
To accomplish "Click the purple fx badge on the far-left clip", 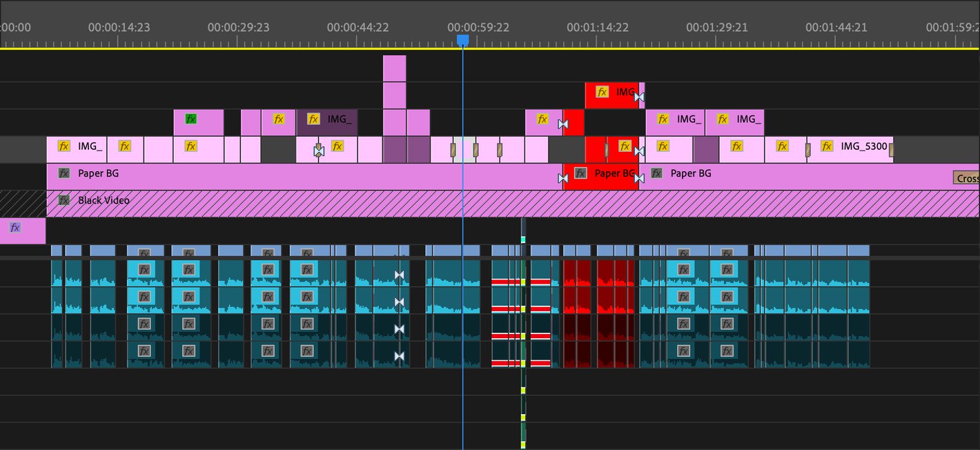I will tap(15, 227).
